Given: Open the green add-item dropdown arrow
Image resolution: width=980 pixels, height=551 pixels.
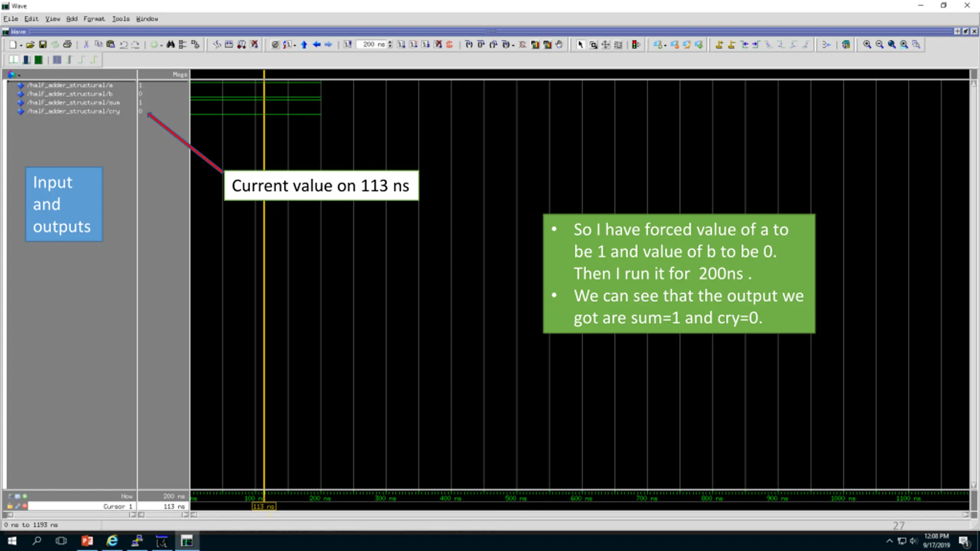Looking at the screenshot, I should tap(161, 46).
